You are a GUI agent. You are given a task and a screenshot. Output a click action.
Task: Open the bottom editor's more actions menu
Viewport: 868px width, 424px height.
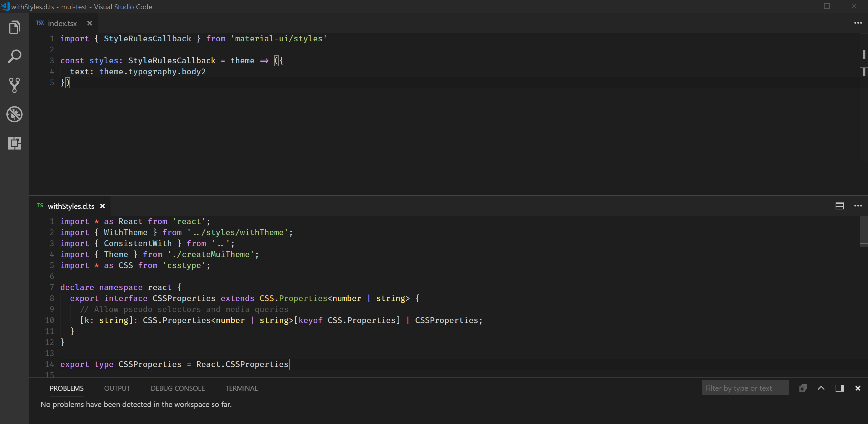[858, 206]
